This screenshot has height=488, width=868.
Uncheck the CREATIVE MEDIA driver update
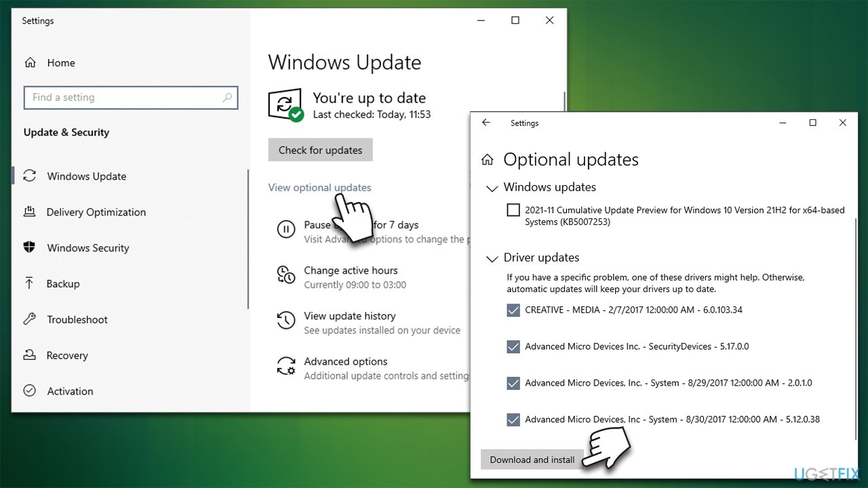(x=513, y=310)
